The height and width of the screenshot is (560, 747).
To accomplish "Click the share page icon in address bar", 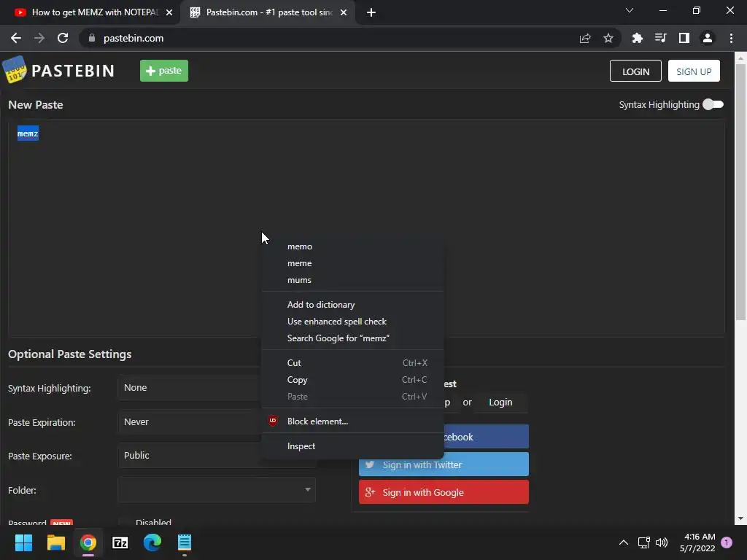I will coord(585,38).
